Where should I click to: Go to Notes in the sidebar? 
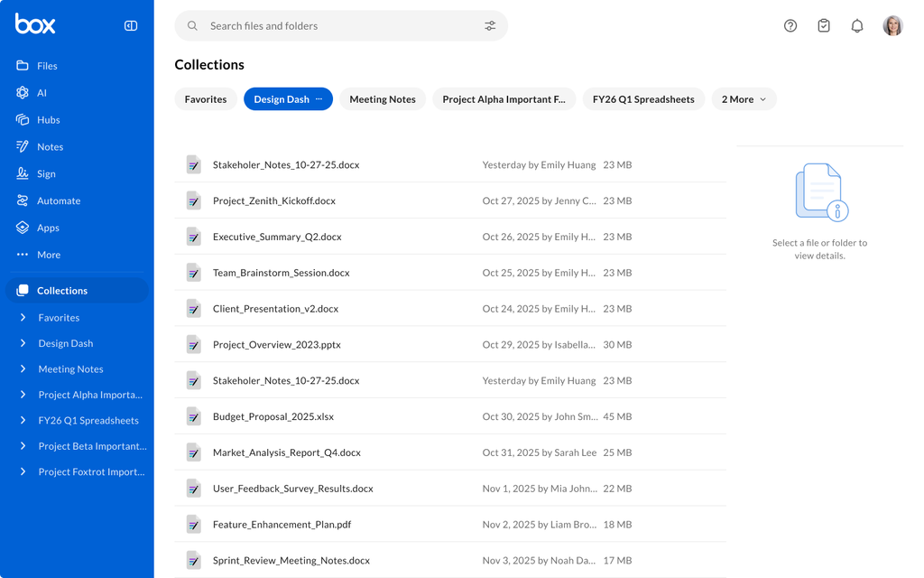pyautogui.click(x=40, y=147)
